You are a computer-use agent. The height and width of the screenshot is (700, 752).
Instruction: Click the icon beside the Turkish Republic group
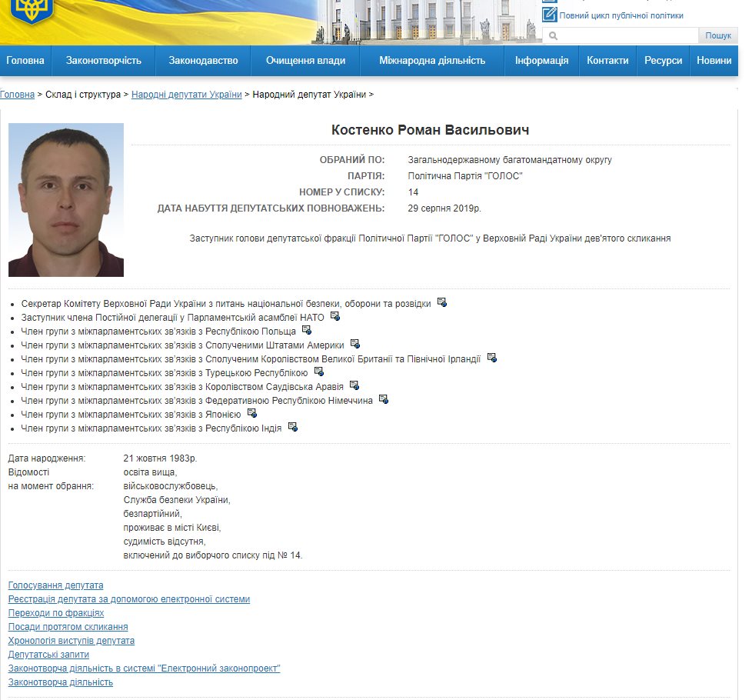coord(319,372)
